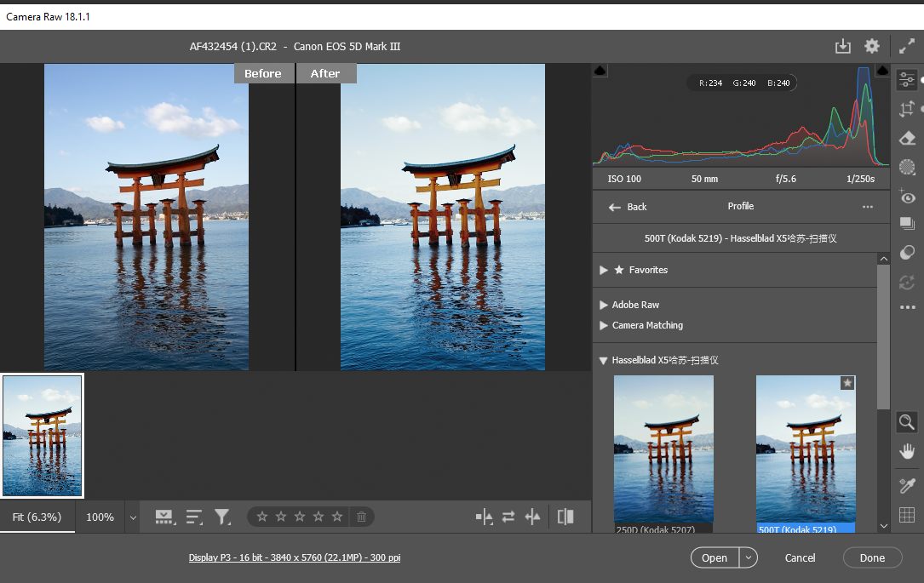Screen dimensions: 924x583
Task: Choose the Red Eye removal tool
Action: 907,197
